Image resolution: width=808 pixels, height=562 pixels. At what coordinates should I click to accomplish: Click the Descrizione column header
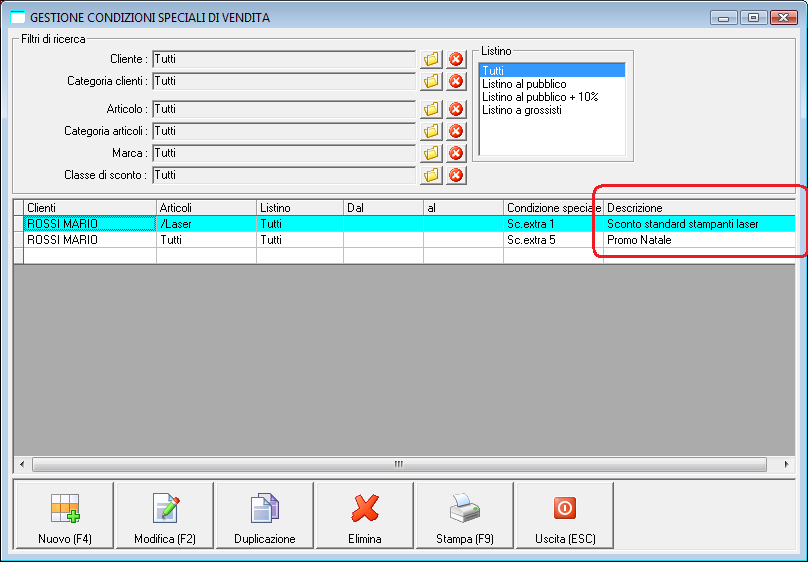pyautogui.click(x=699, y=208)
